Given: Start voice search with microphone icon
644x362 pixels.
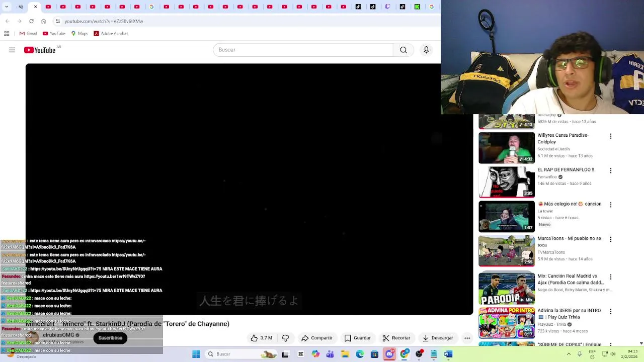Looking at the screenshot, I should pyautogui.click(x=426, y=50).
